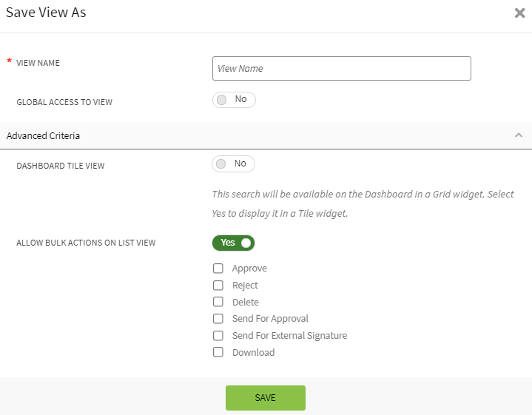This screenshot has height=415, width=532.
Task: Click the "Send For Approval" label text
Action: (270, 319)
